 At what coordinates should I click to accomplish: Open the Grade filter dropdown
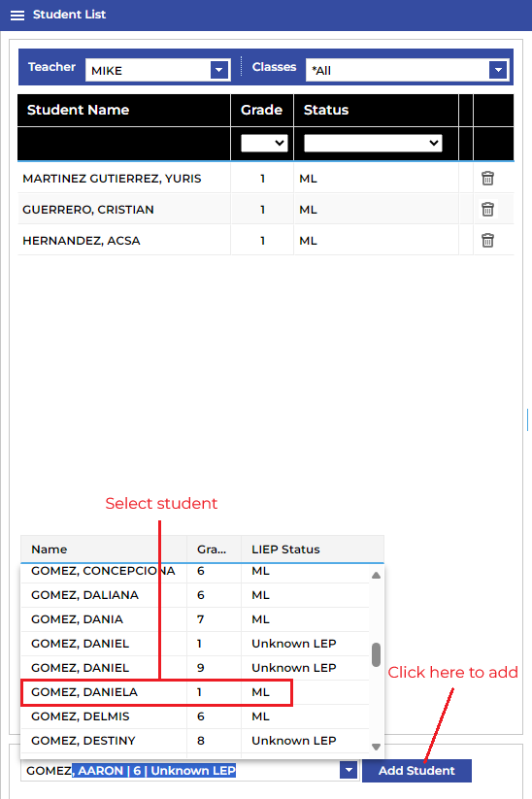pos(264,143)
